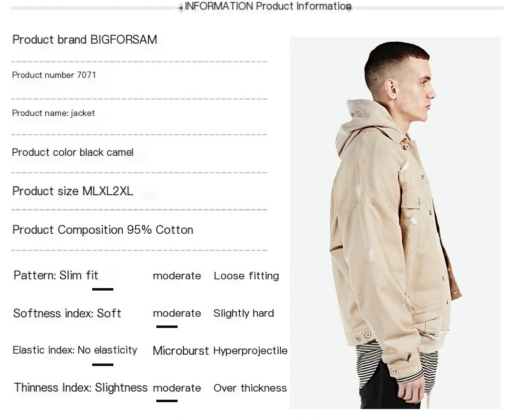Click the small bullet icon before INFORMATION
This screenshot has width=532, height=419.
coord(181,8)
